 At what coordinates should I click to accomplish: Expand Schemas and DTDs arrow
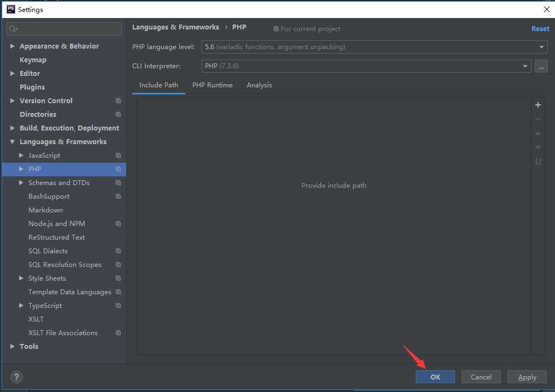pos(21,183)
